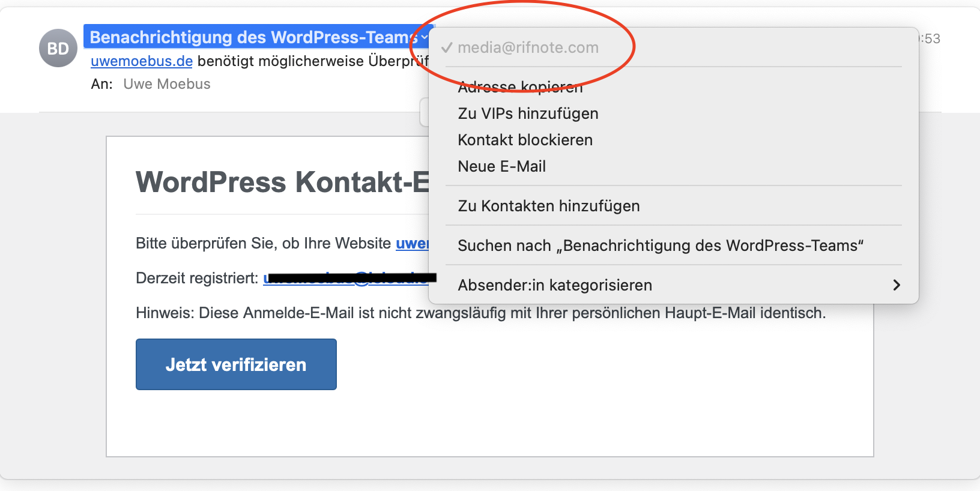Viewport: 980px width, 491px height.
Task: Choose Kontakt blockieren in the menu
Action: (525, 140)
